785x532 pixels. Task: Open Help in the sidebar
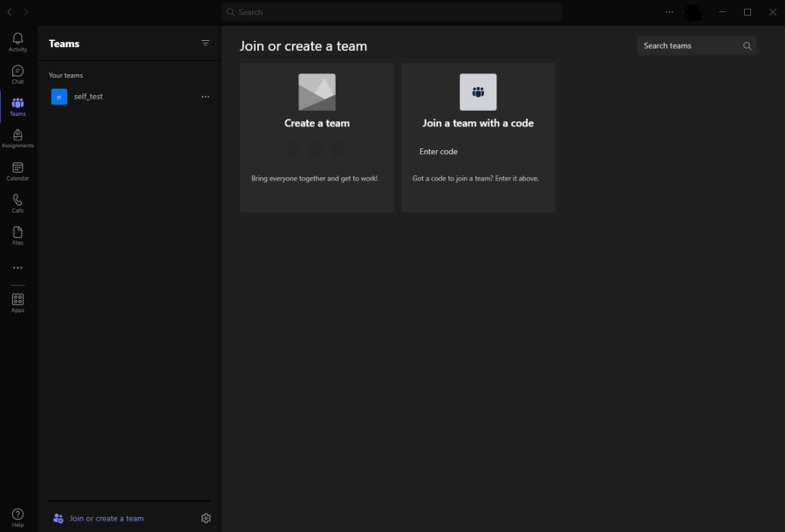17,517
